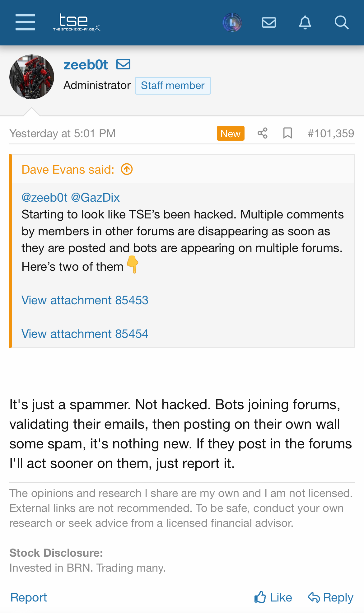Viewport: 364px width, 613px height.
Task: View zeeb0t's robot avatar picture
Action: [x=32, y=77]
